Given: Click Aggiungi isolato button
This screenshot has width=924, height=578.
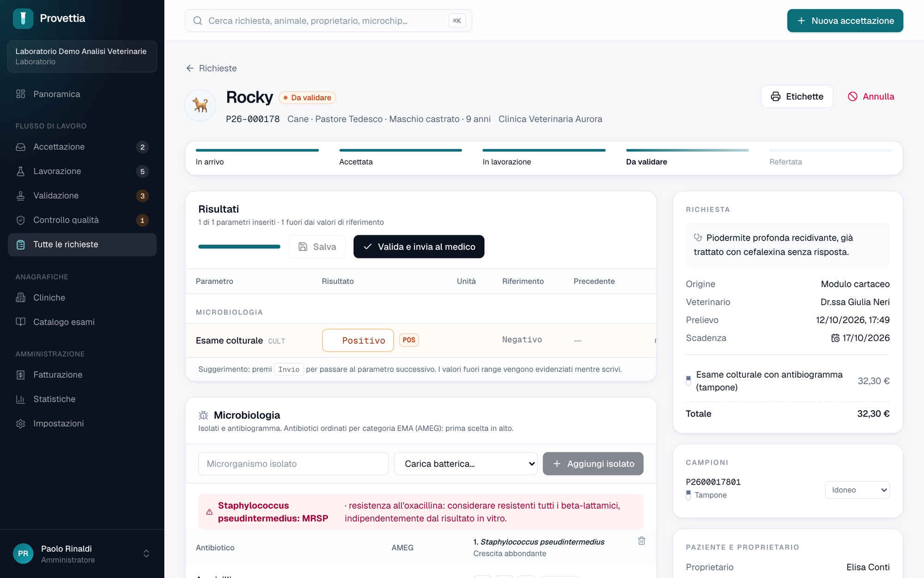Looking at the screenshot, I should [x=593, y=464].
